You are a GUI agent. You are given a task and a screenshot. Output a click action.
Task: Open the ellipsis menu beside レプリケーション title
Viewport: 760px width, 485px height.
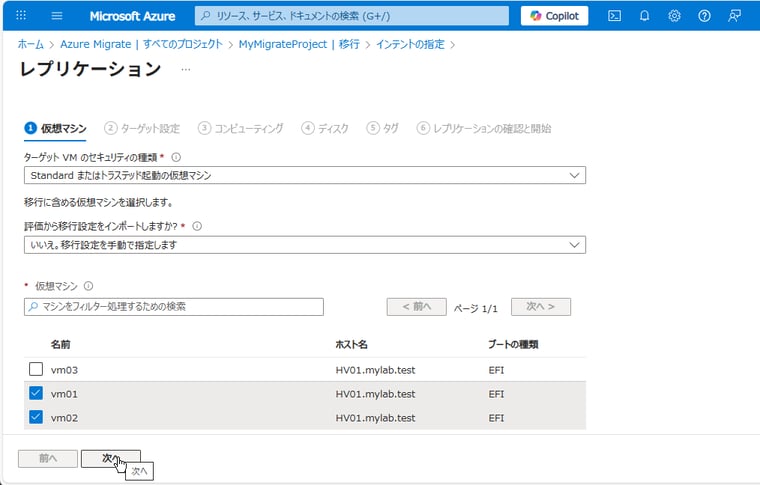coord(186,70)
